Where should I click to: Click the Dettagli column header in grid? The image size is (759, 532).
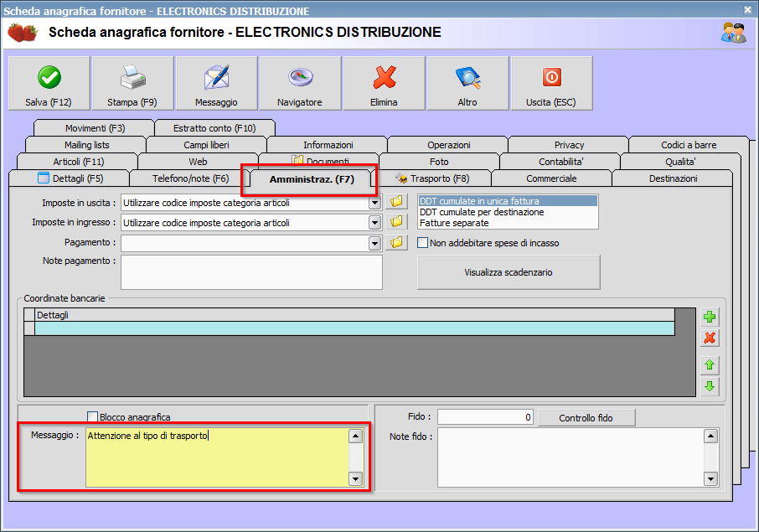coord(354,315)
